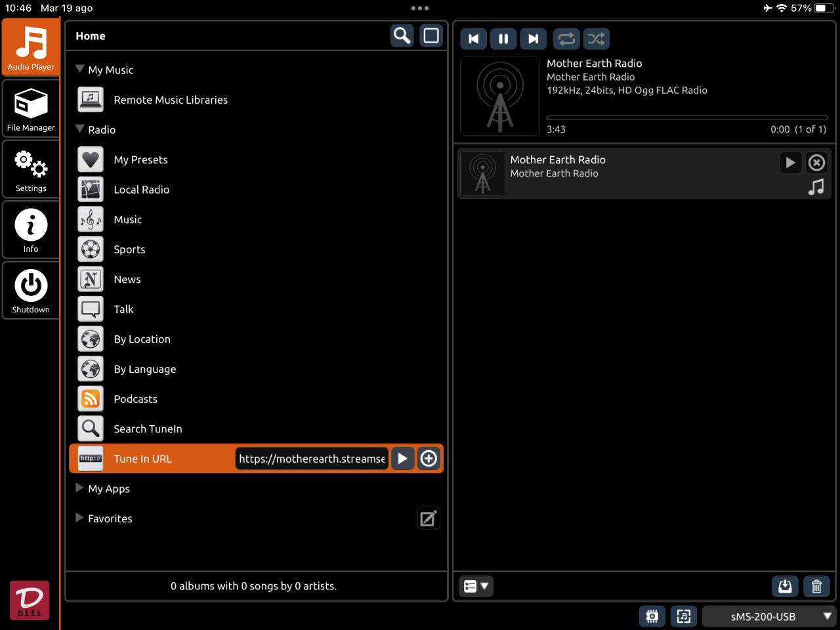
Task: Skip to the previous track
Action: coord(474,39)
